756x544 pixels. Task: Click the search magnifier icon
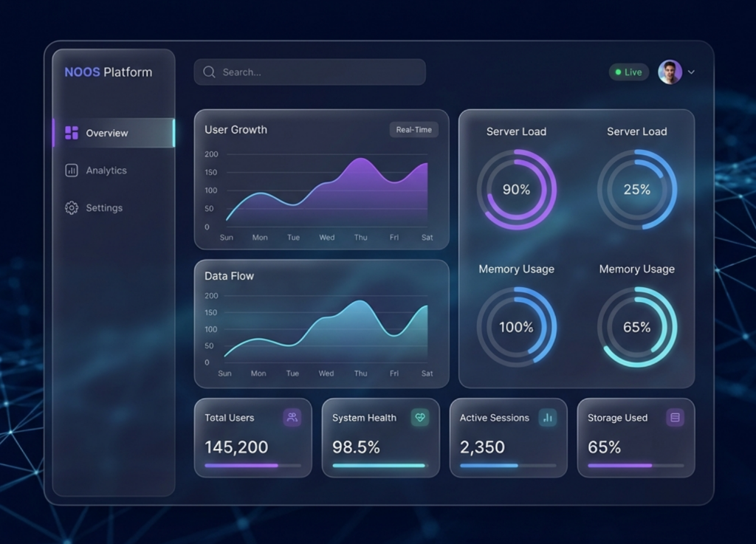pyautogui.click(x=209, y=72)
